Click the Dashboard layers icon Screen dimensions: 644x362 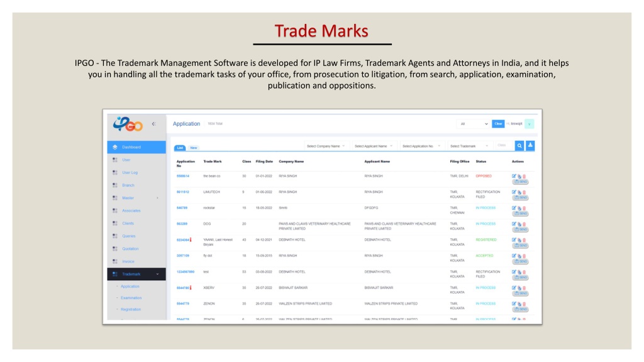115,147
